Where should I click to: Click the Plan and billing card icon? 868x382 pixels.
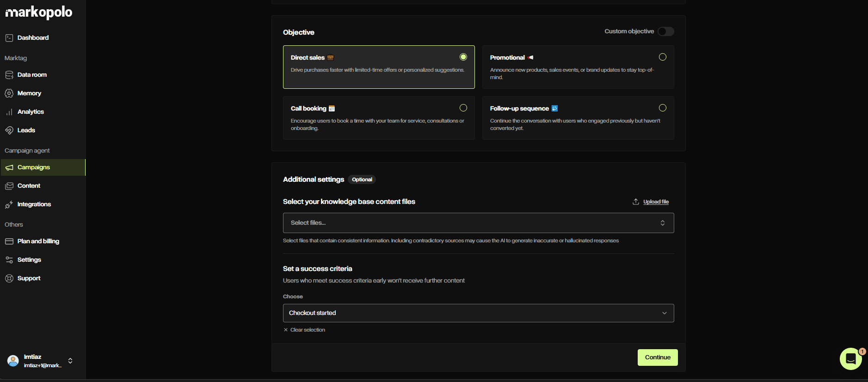click(9, 241)
